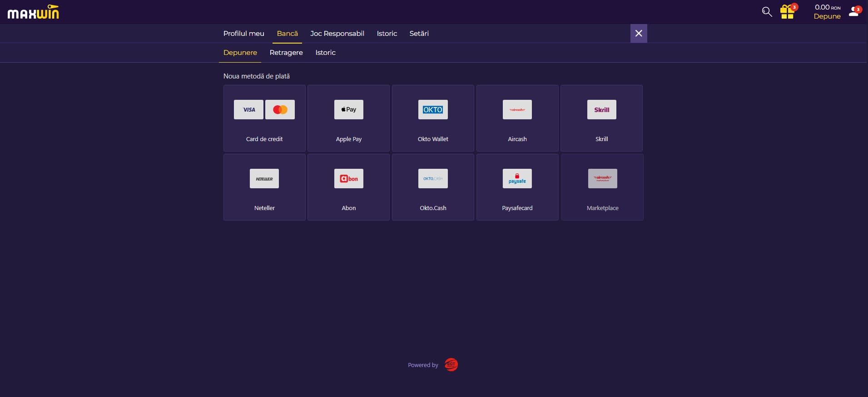868x397 pixels.
Task: Choose the Okto Wallet label
Action: coord(433,139)
